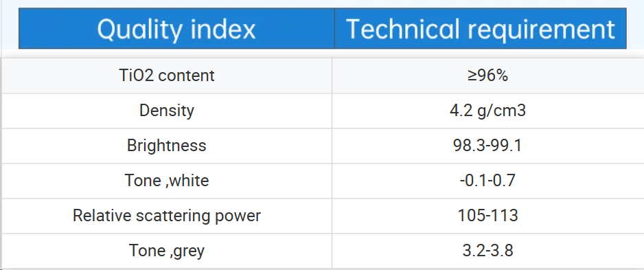Image resolution: width=644 pixels, height=270 pixels.
Task: Click the Density row label
Action: pos(167,111)
